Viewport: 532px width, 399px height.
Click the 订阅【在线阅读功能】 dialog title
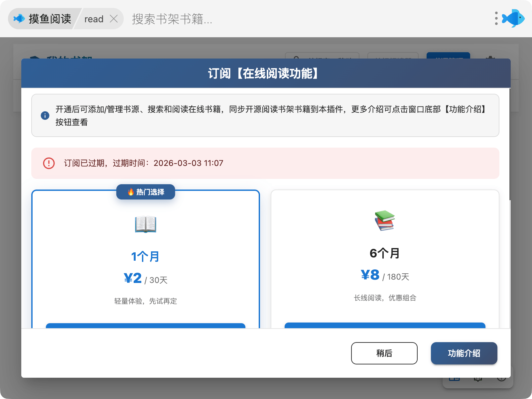click(265, 73)
